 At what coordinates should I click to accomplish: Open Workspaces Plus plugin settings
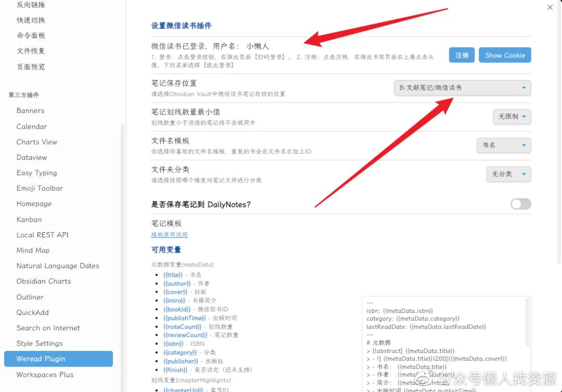click(45, 374)
